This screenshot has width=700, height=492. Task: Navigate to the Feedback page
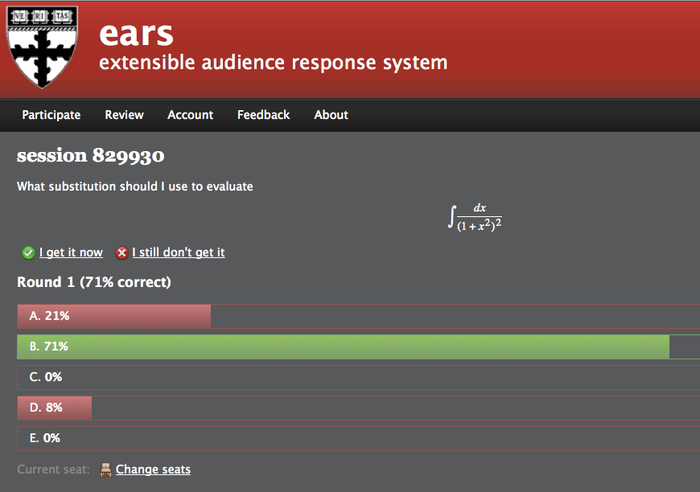263,115
